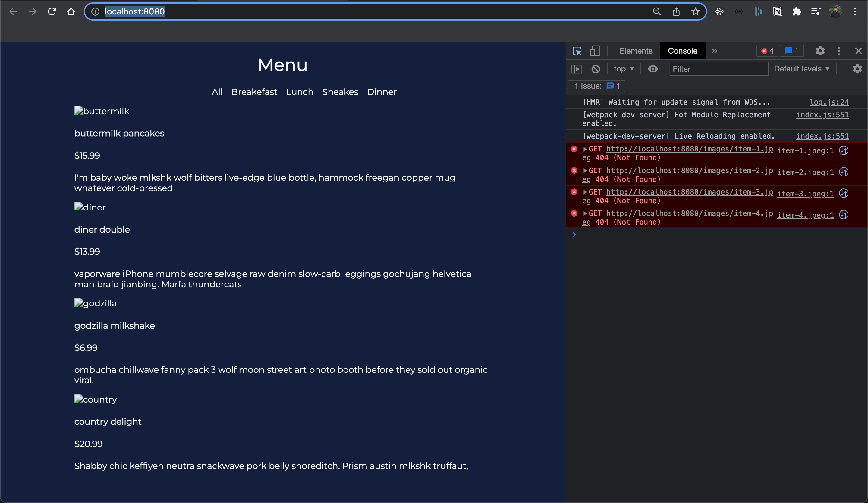Open the log.js:24 source link
This screenshot has width=868, height=503.
[829, 102]
